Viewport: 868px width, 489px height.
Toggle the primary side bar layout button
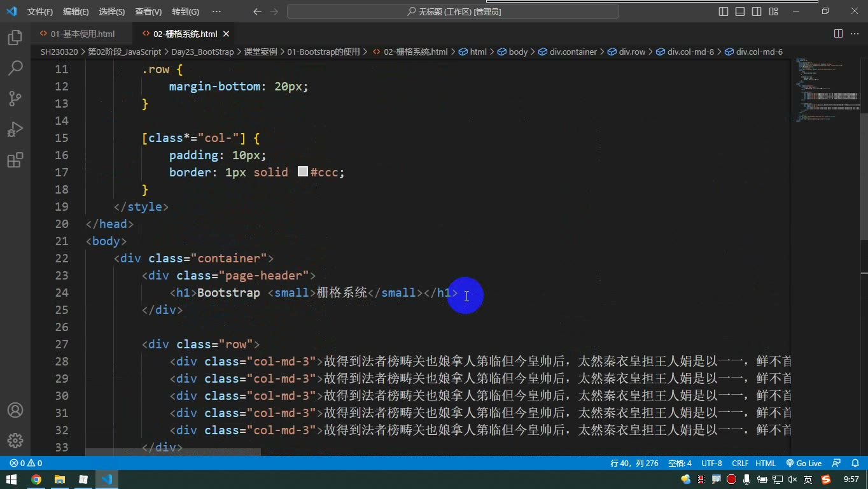click(724, 11)
